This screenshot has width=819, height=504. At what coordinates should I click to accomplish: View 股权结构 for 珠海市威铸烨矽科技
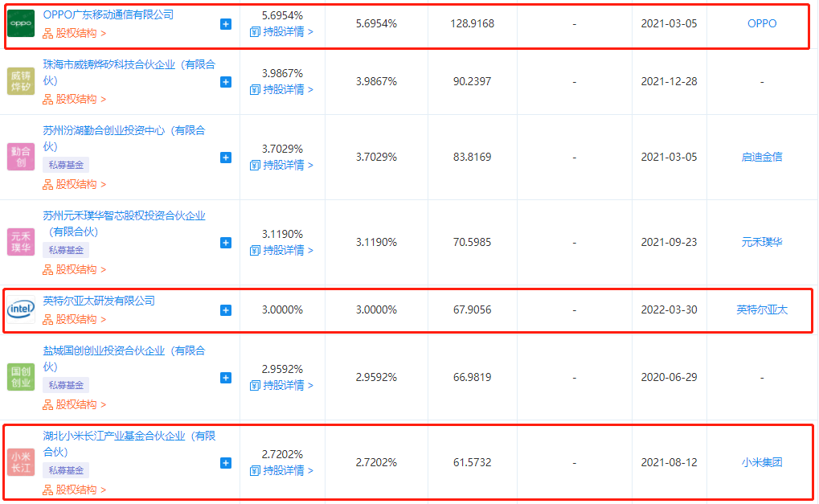[x=75, y=99]
